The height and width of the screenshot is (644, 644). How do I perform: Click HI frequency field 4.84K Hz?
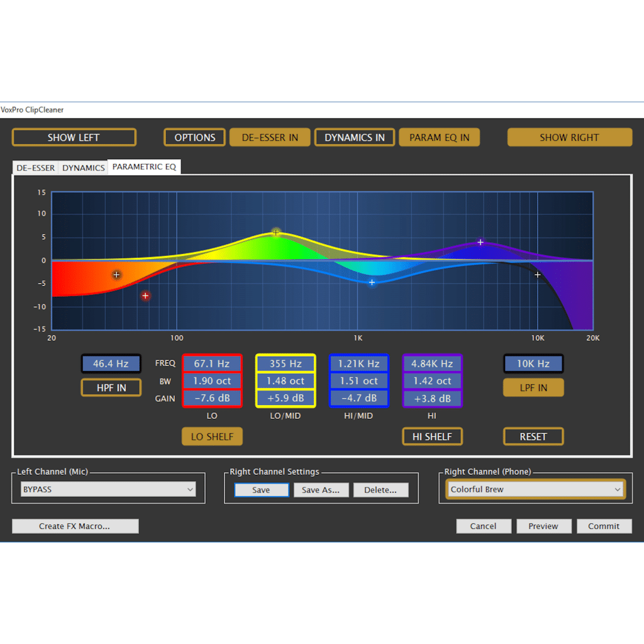433,364
